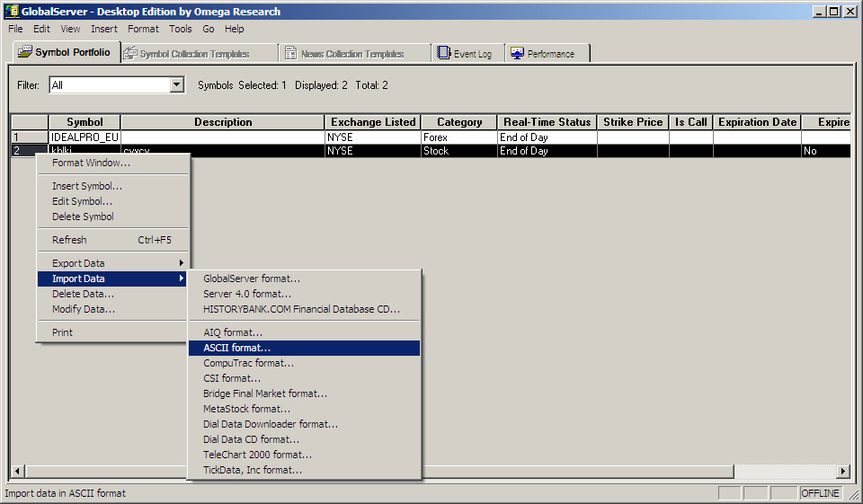This screenshot has height=504, width=863.
Task: Select CSI format import option
Action: pos(305,378)
